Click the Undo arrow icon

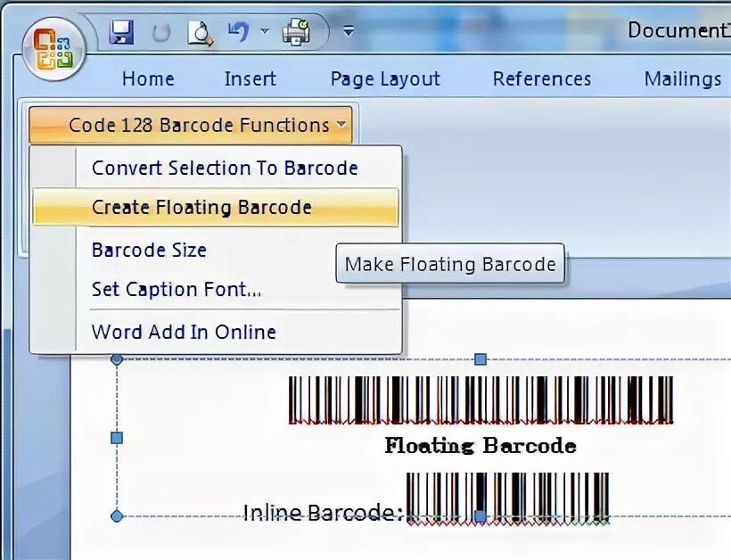click(238, 32)
